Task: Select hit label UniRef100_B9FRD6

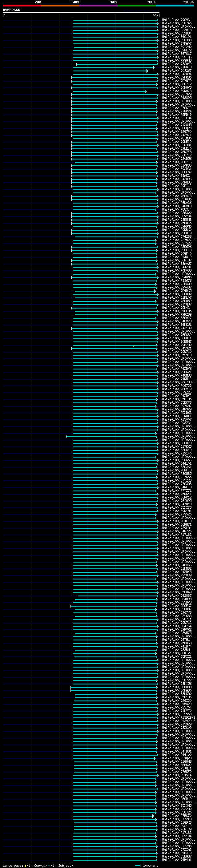Action: [176, 78]
